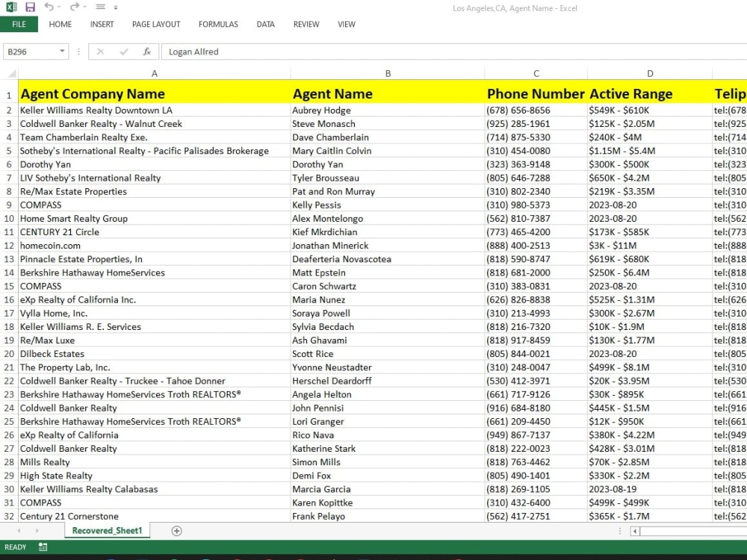Open the Name Box dropdown arrow
Screen dimensions: 747x560
62,52
